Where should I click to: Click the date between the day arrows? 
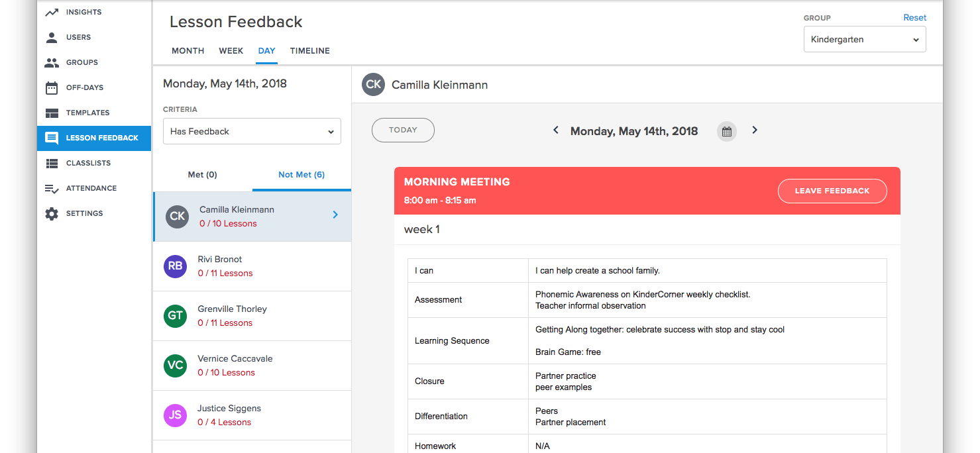click(634, 131)
